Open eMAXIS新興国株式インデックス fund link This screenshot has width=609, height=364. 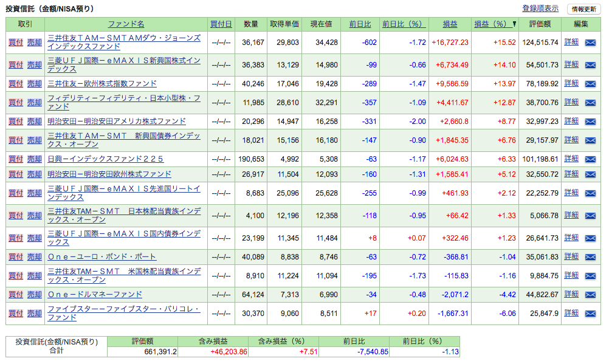click(x=124, y=64)
